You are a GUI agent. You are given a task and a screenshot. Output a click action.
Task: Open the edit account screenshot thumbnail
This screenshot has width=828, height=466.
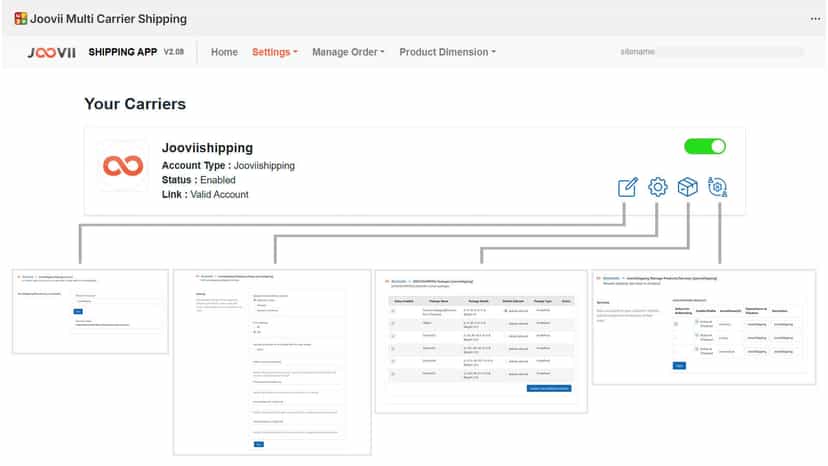(90, 312)
